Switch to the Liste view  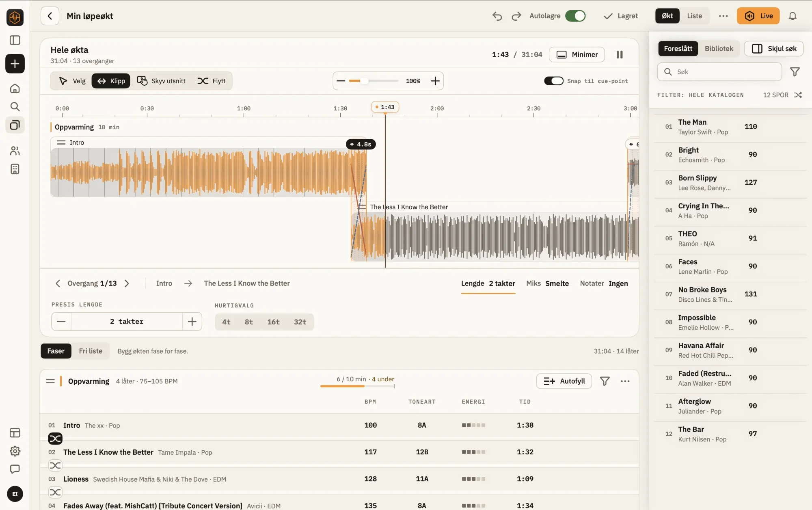pyautogui.click(x=694, y=16)
